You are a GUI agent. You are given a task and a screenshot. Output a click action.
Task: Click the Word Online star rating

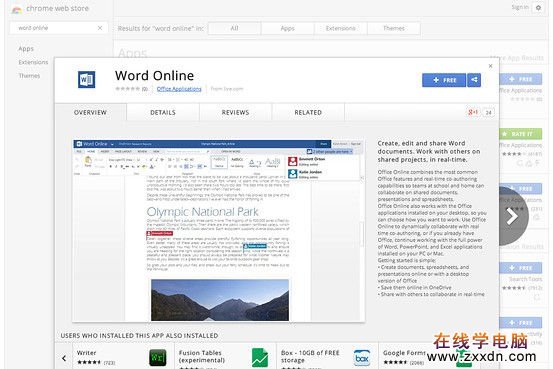[x=128, y=89]
